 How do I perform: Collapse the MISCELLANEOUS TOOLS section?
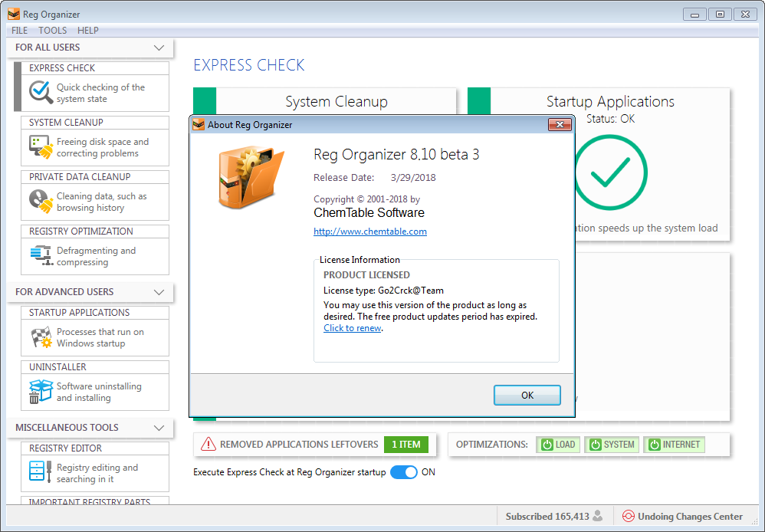click(x=159, y=428)
